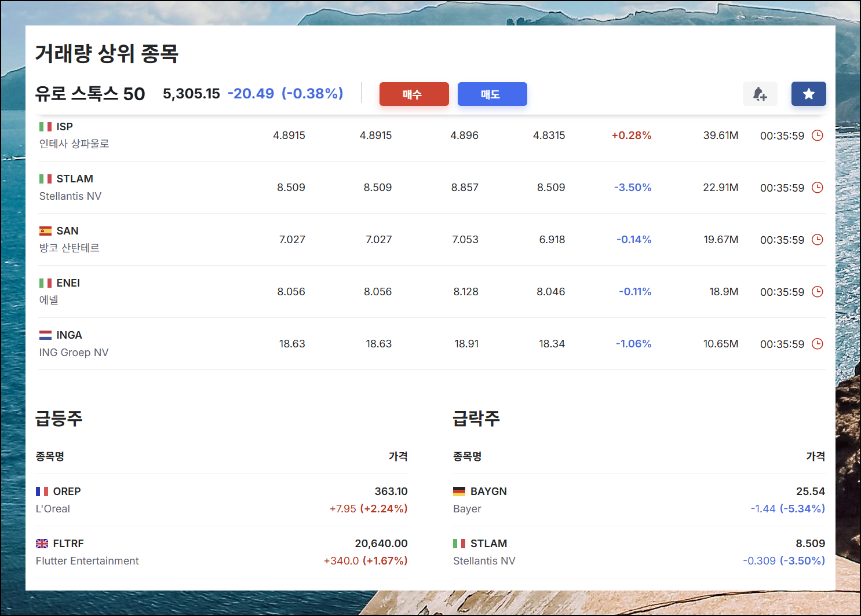
Task: Click the 종목명 column header under 급락주
Action: (x=467, y=456)
